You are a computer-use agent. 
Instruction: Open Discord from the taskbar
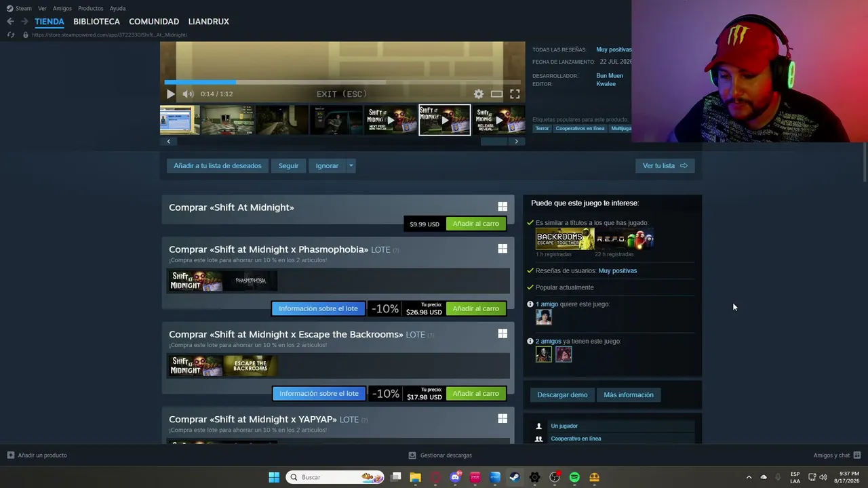point(456,477)
